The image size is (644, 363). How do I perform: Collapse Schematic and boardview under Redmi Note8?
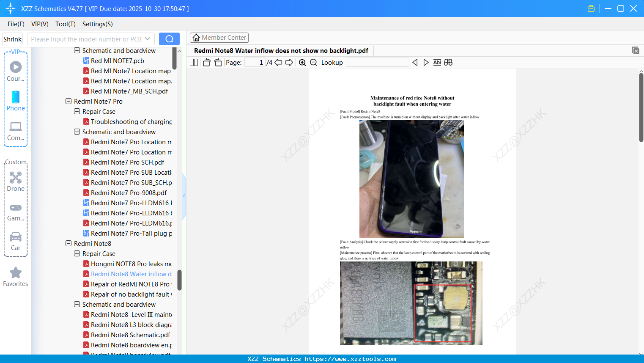[77, 305]
